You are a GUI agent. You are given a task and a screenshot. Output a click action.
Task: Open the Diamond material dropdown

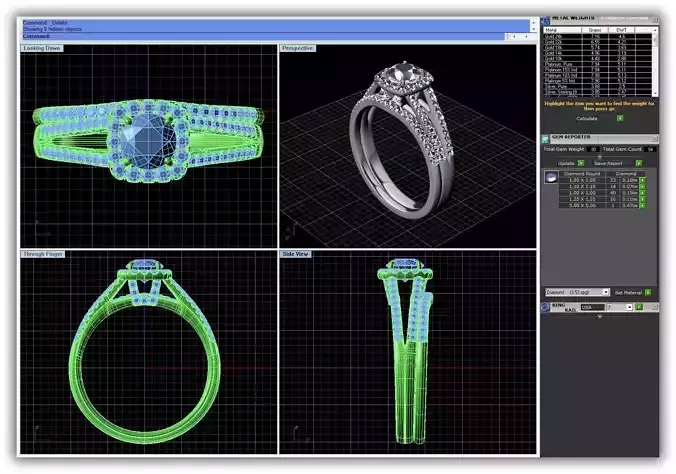[x=605, y=292]
